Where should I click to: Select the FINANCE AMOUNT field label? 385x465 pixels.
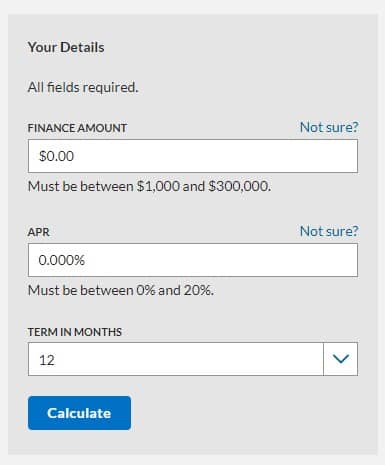(77, 128)
